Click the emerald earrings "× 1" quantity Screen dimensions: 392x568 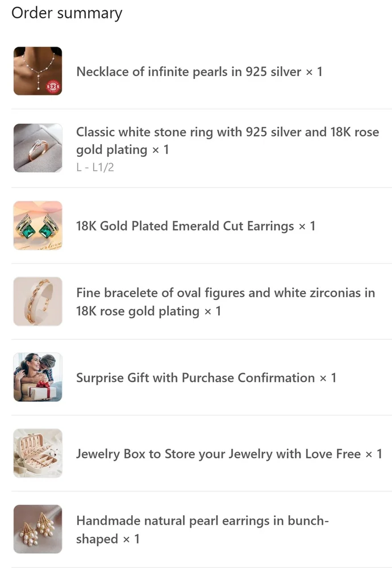tap(307, 226)
